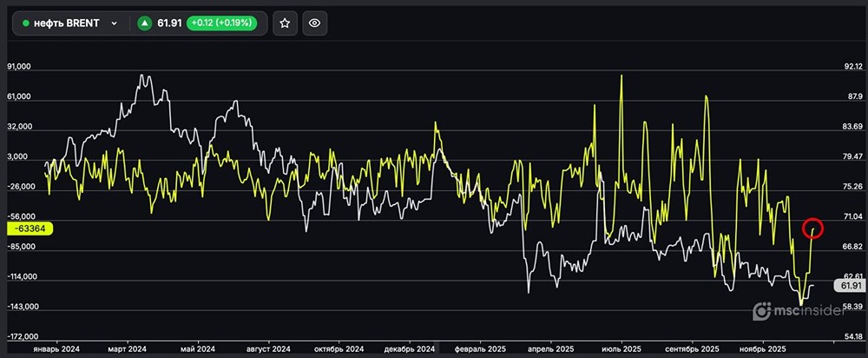Click the green up-triangle price direction icon
Viewport: 868px width, 358px height.
tap(145, 23)
